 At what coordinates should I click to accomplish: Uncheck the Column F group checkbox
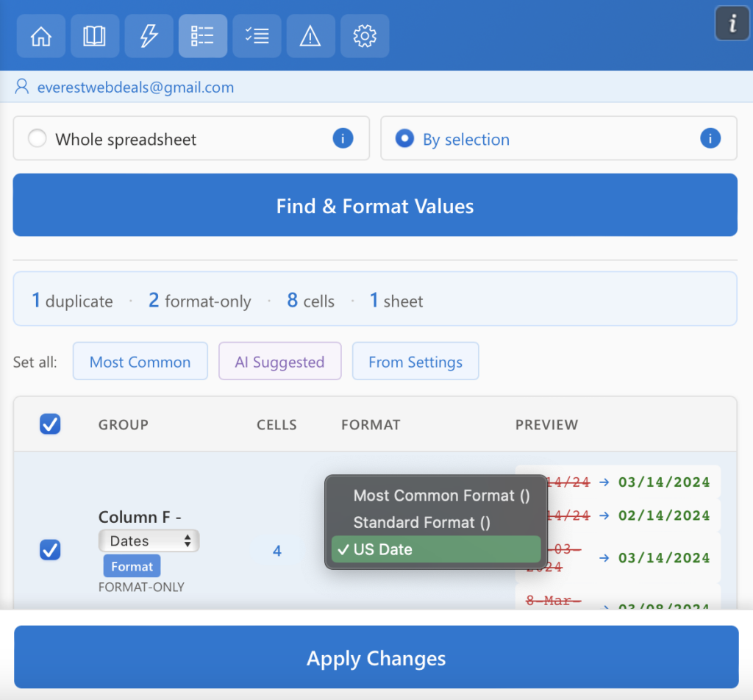(x=50, y=549)
